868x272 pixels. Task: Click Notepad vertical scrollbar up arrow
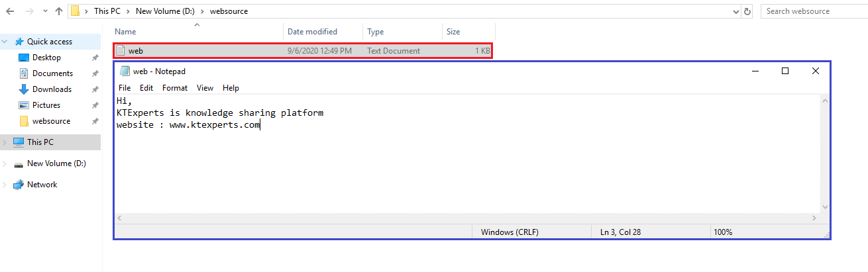pos(824,101)
